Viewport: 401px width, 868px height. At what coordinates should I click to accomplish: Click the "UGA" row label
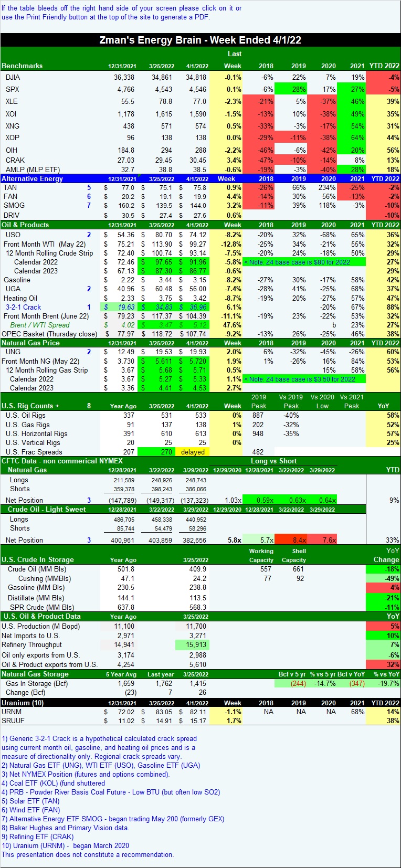[x=13, y=289]
